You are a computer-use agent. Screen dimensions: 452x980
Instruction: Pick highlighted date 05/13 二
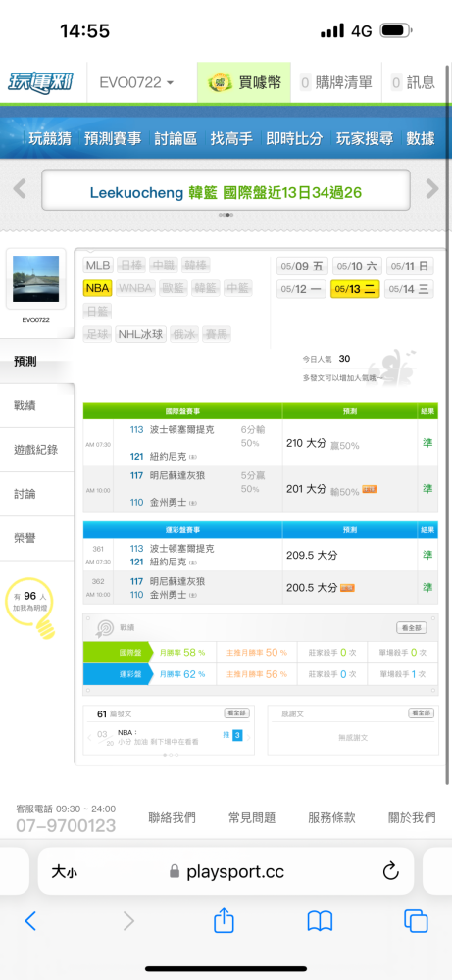[x=355, y=289]
